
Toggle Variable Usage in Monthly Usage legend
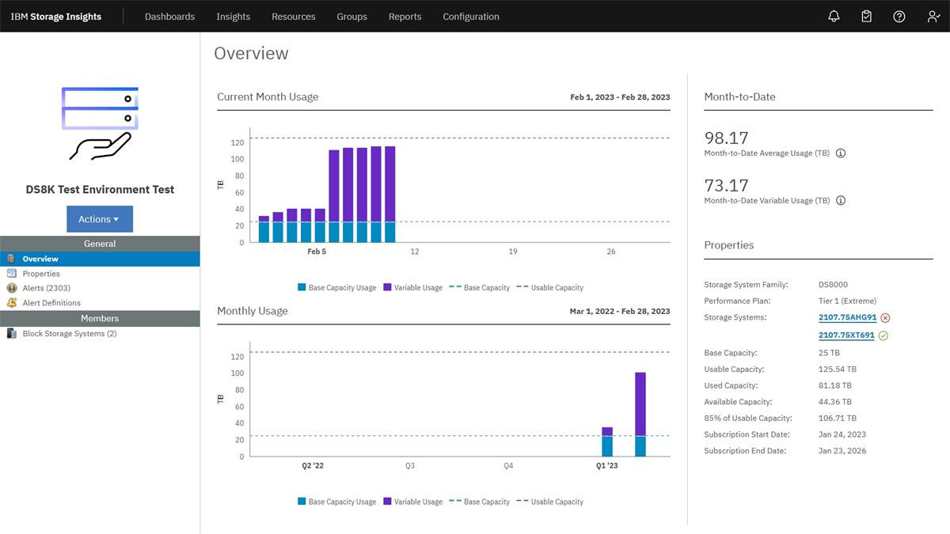pyautogui.click(x=413, y=501)
